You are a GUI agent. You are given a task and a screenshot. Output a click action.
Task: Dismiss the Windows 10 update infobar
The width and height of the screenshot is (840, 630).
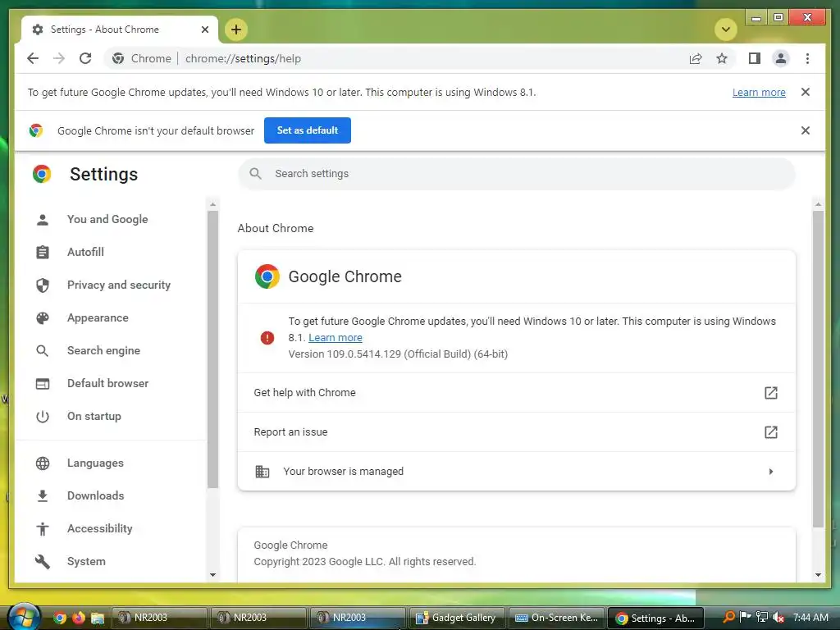coord(806,92)
